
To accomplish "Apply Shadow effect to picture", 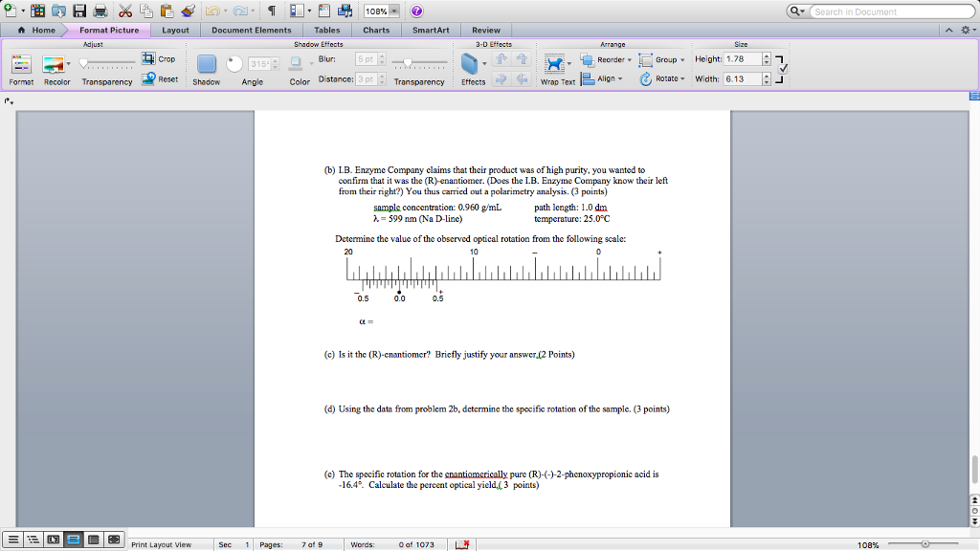I will tap(207, 65).
